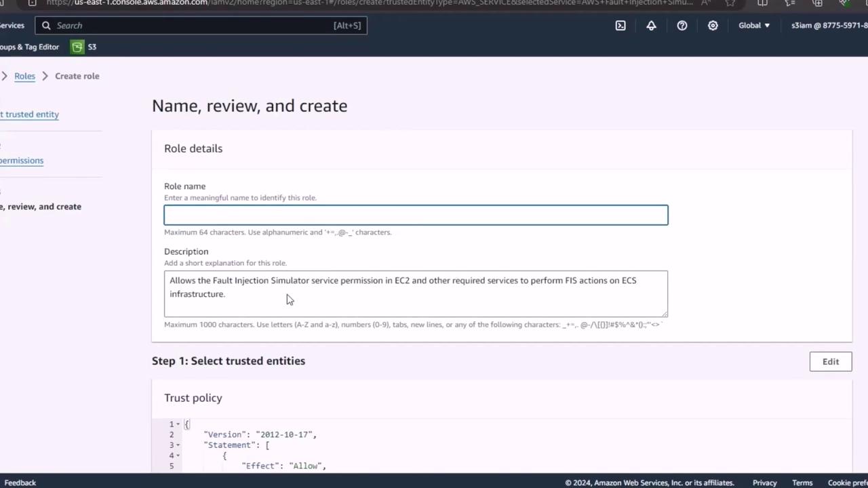The height and width of the screenshot is (488, 868).
Task: Click into the Description text area
Action: pos(416,293)
